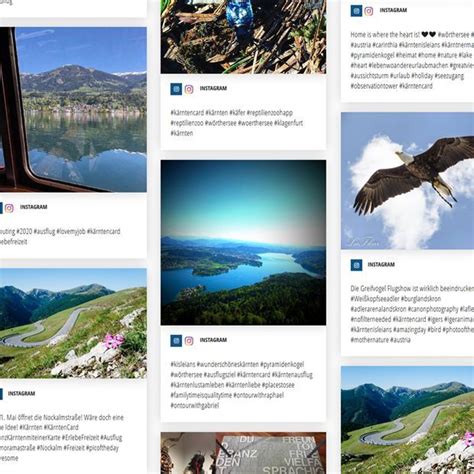
Task: Click the INSTAGRAM label above the #käfer hashtags
Action: pos(213,88)
